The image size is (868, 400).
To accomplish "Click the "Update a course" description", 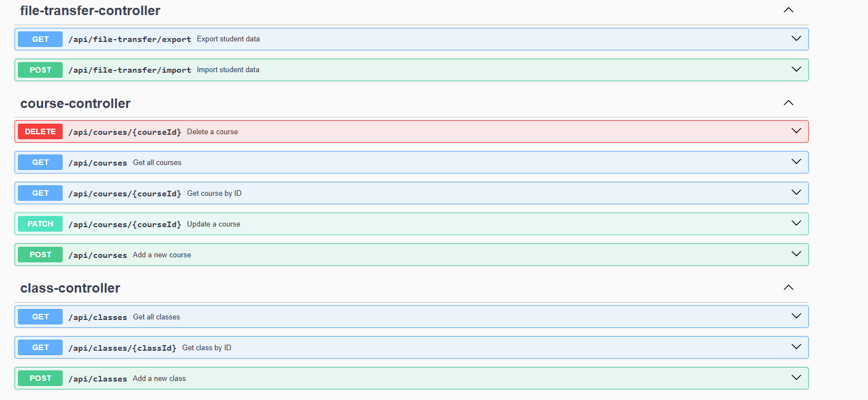I will (214, 224).
